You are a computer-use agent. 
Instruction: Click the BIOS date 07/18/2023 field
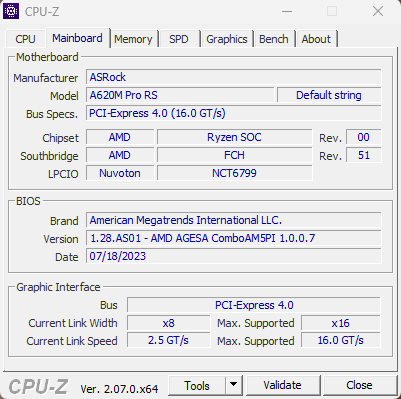coord(233,256)
